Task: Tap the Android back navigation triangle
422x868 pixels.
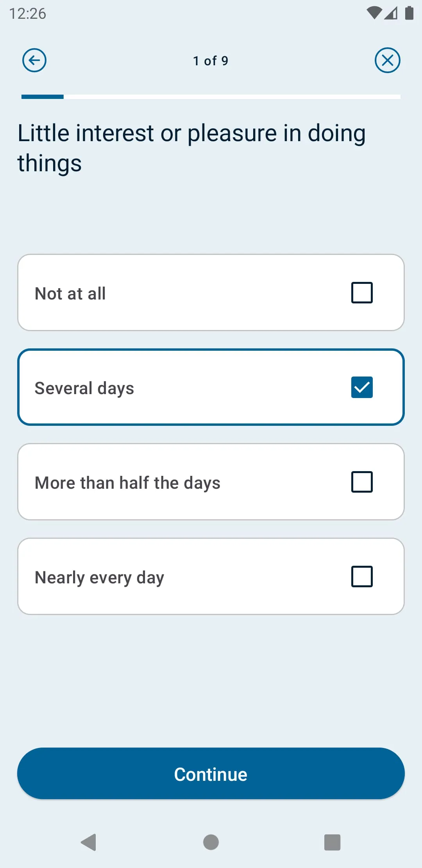Action: coord(89,843)
